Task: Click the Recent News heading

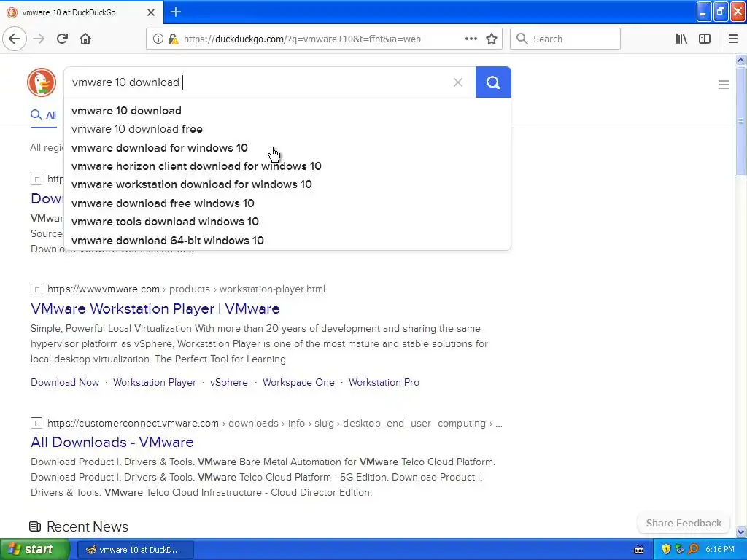Action: (88, 526)
